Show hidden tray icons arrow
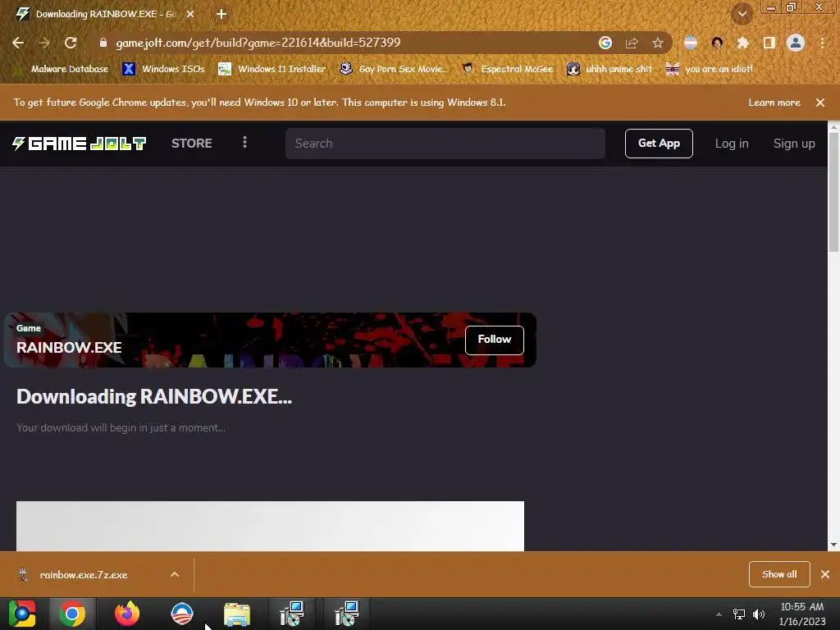The image size is (840, 630). click(719, 614)
